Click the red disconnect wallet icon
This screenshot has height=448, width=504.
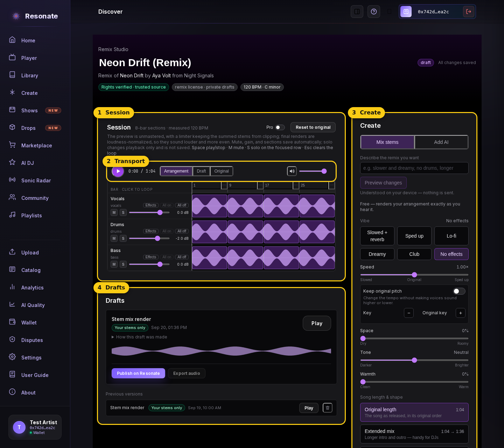[x=469, y=12]
